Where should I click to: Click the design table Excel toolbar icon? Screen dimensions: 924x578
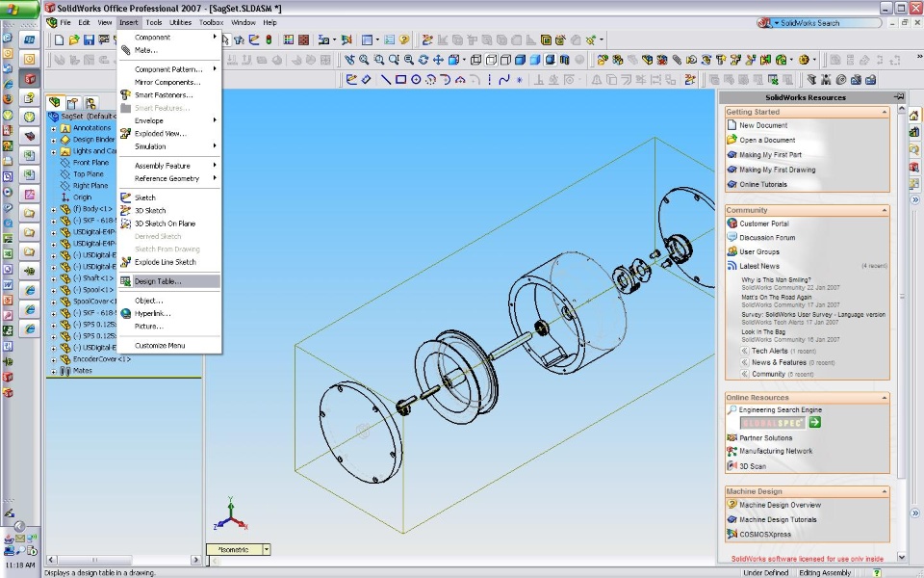773,79
